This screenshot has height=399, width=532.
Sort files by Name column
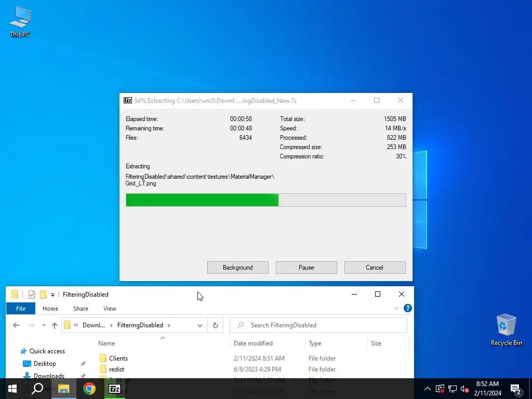click(x=107, y=343)
